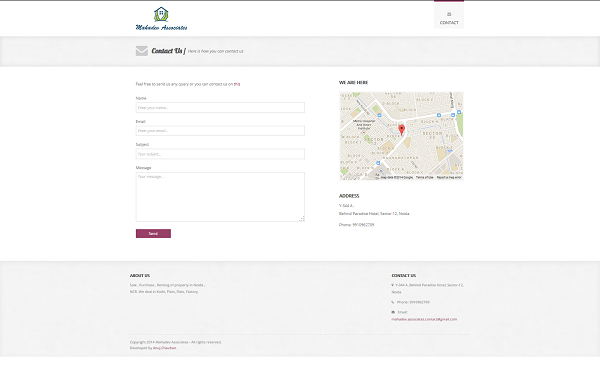Image resolution: width=600 pixels, height=375 pixels.
Task: Open the footer gmail address link
Action: point(424,319)
